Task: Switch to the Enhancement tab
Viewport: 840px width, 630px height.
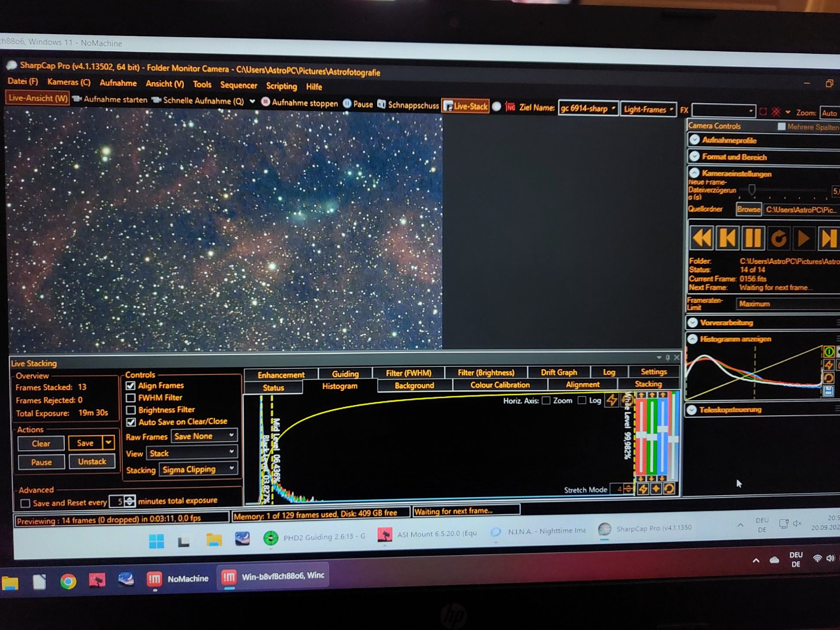Action: coord(281,375)
